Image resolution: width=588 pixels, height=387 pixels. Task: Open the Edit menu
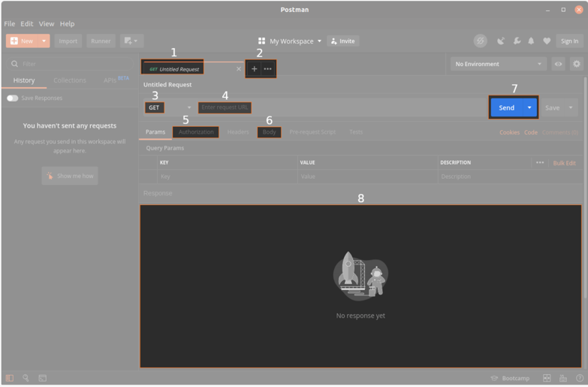pos(26,23)
